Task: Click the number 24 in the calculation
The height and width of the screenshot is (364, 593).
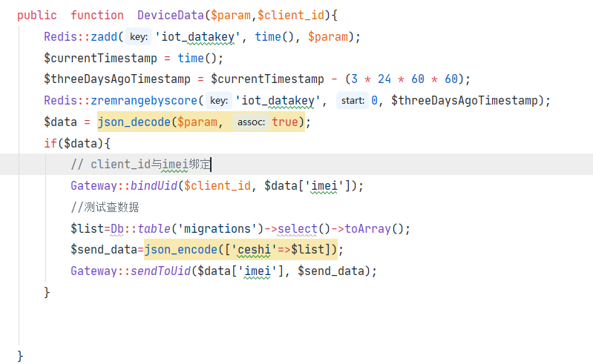Action: [x=384, y=79]
